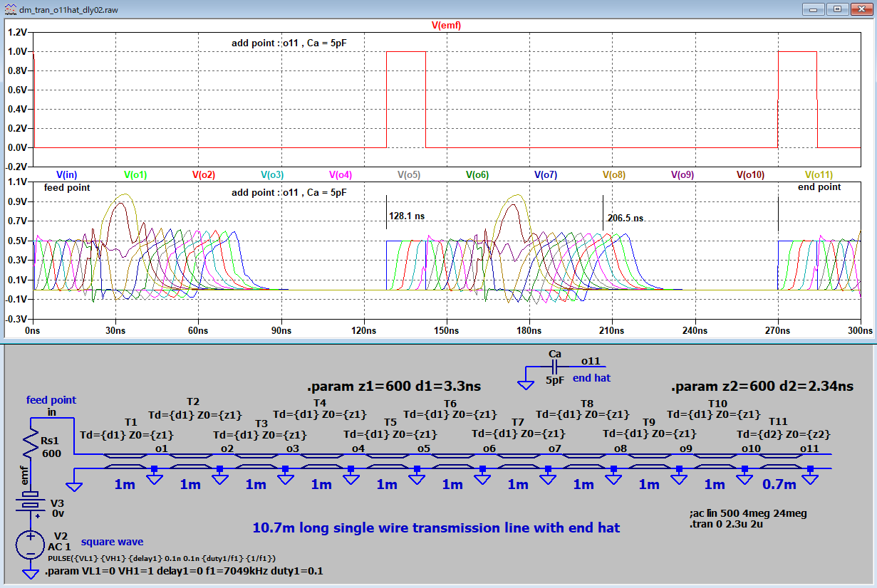The image size is (877, 588).
Task: Click the 150ns time axis label
Action: 447,331
